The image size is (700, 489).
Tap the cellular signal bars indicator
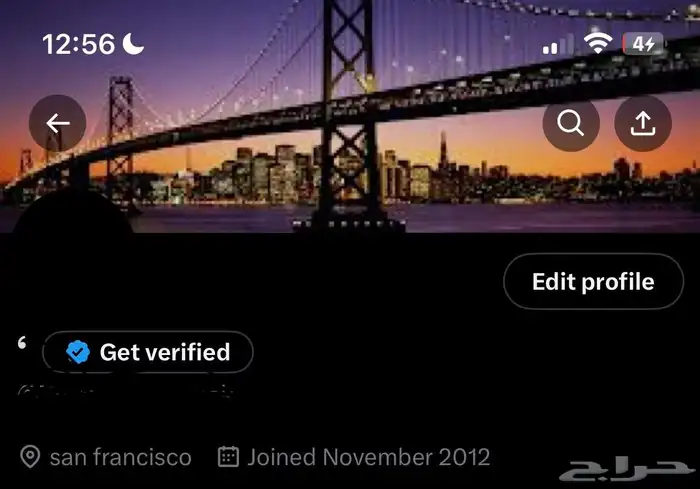558,44
